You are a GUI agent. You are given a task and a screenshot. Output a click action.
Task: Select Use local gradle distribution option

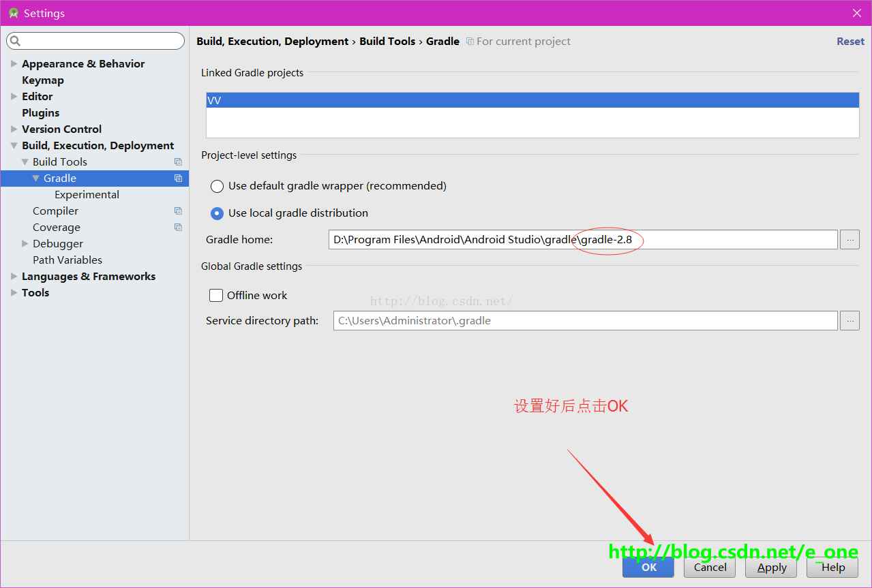[217, 213]
